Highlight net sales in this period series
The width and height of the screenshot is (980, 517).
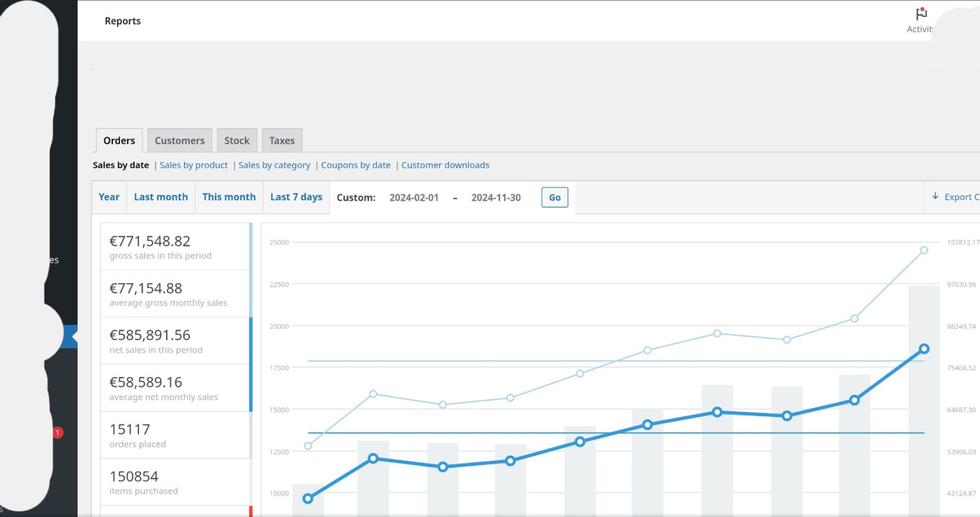click(x=174, y=341)
